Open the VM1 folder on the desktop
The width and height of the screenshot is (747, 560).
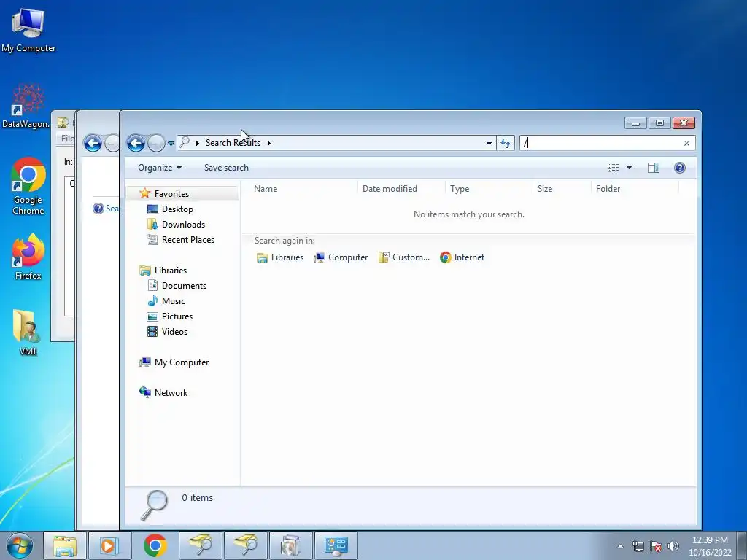(x=28, y=332)
